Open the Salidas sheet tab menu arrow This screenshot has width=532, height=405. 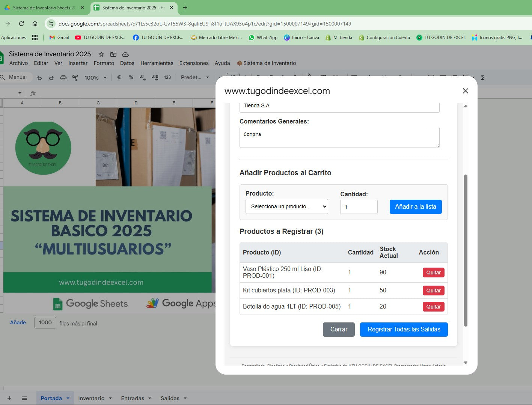pyautogui.click(x=185, y=398)
